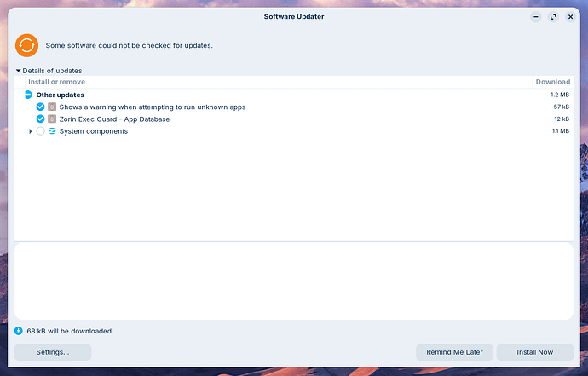The height and width of the screenshot is (376, 588).
Task: Click Remind Me Later
Action: tap(454, 352)
